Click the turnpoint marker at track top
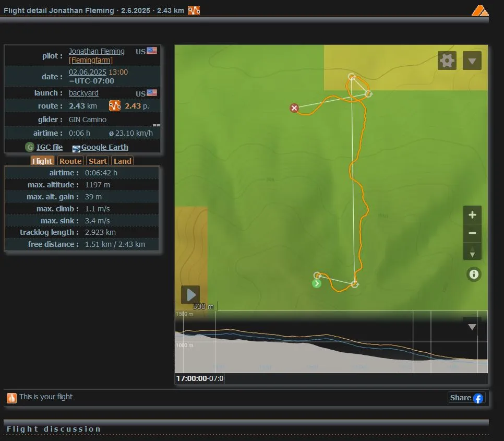The height and width of the screenshot is (441, 504). click(x=351, y=77)
